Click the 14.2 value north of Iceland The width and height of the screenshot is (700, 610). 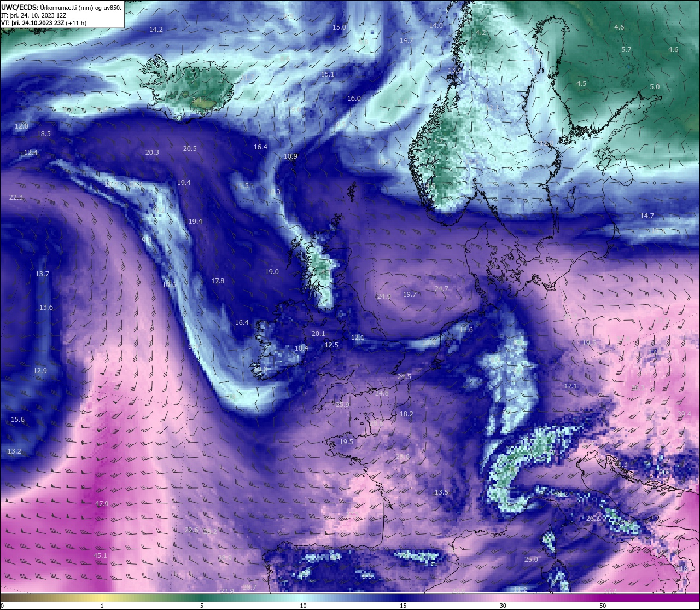[156, 30]
